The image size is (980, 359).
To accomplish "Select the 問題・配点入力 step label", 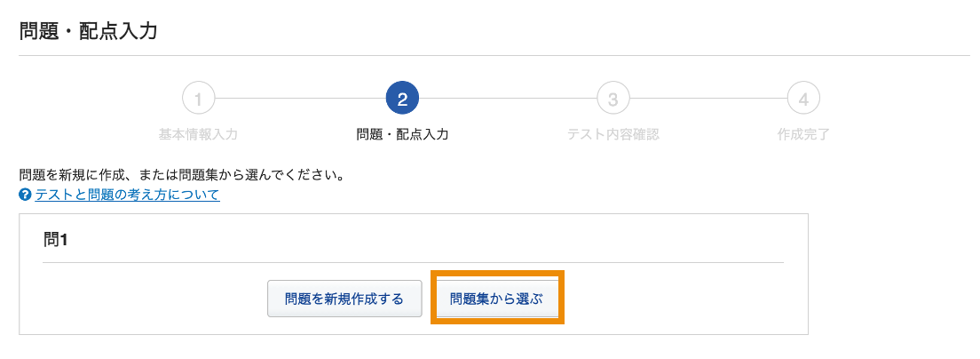I will [402, 134].
